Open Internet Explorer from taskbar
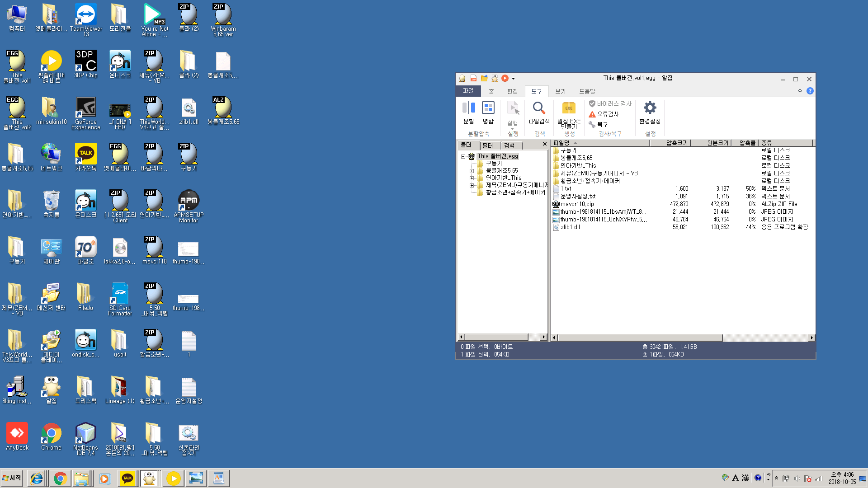The image size is (868, 488). (x=37, y=479)
